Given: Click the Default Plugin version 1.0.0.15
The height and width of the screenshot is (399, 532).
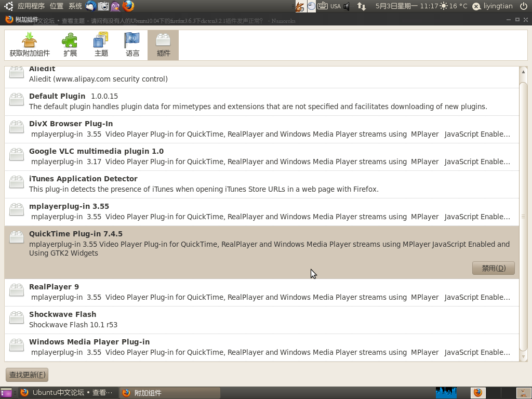Looking at the screenshot, I should coord(104,96).
